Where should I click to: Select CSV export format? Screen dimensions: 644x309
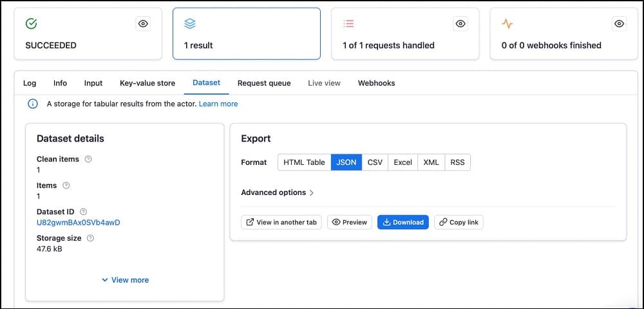click(x=375, y=162)
